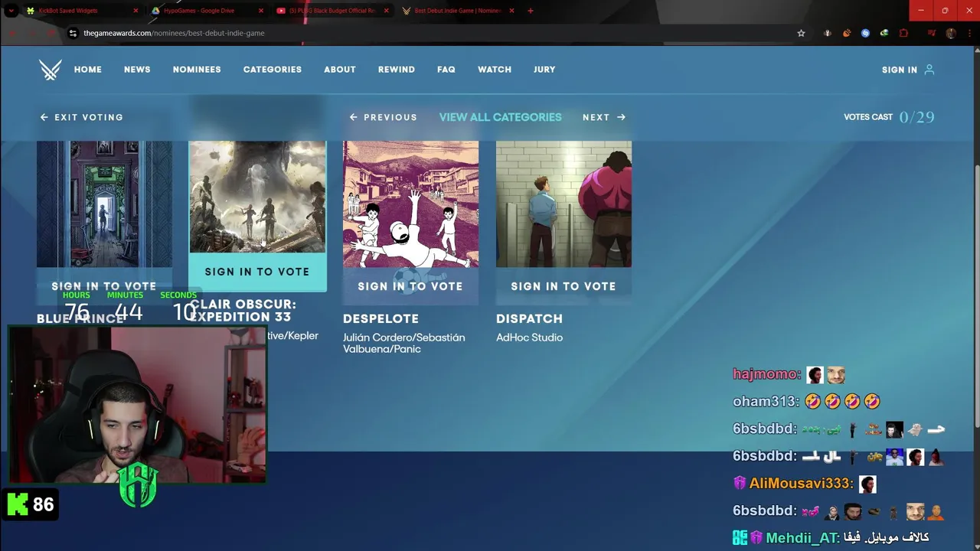
Task: Open the About nav item
Action: pos(340,70)
